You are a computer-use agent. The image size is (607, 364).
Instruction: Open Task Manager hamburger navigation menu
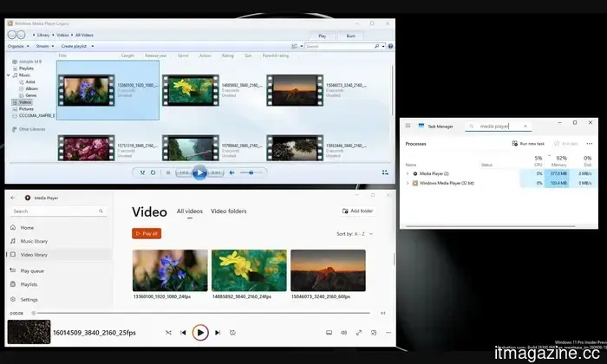408,126
